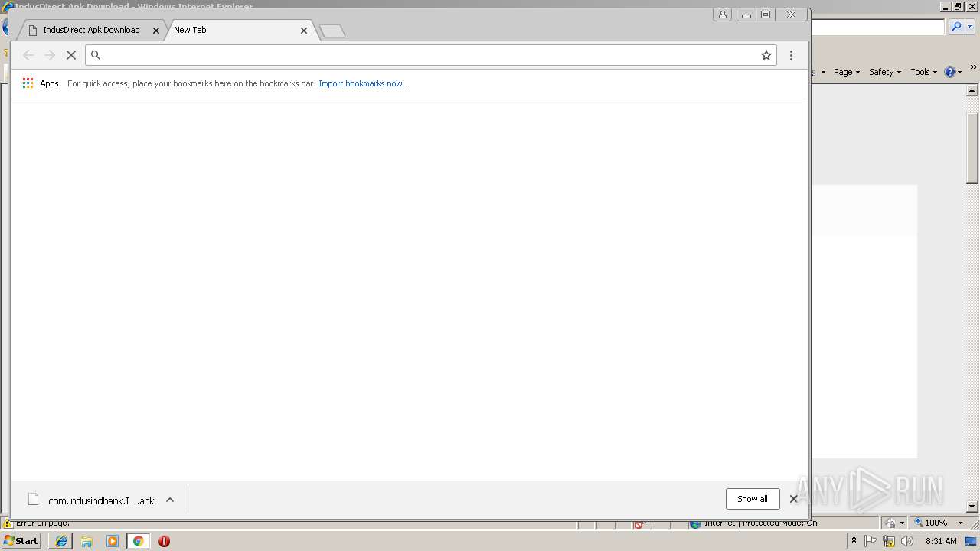
Task: Bookmark this page with the star icon
Action: tap(766, 55)
